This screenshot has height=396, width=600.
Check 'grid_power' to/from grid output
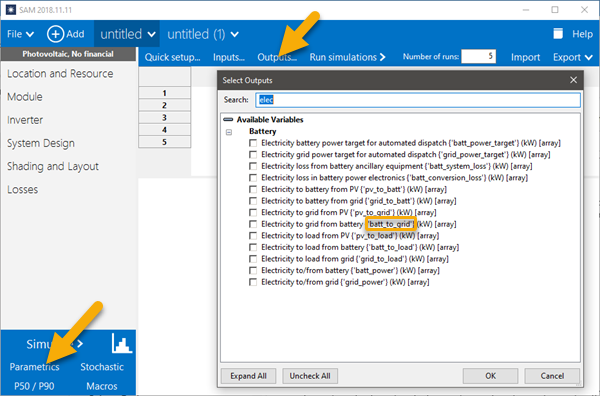253,282
